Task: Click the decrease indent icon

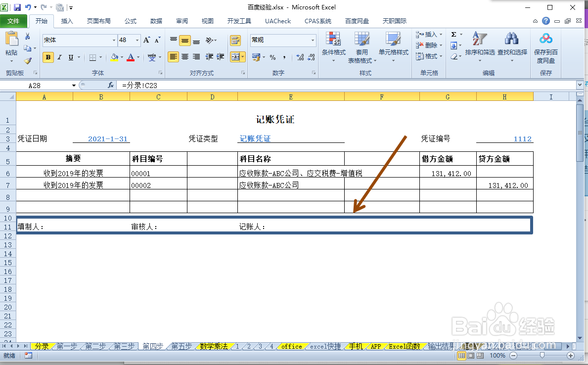Action: tap(209, 57)
